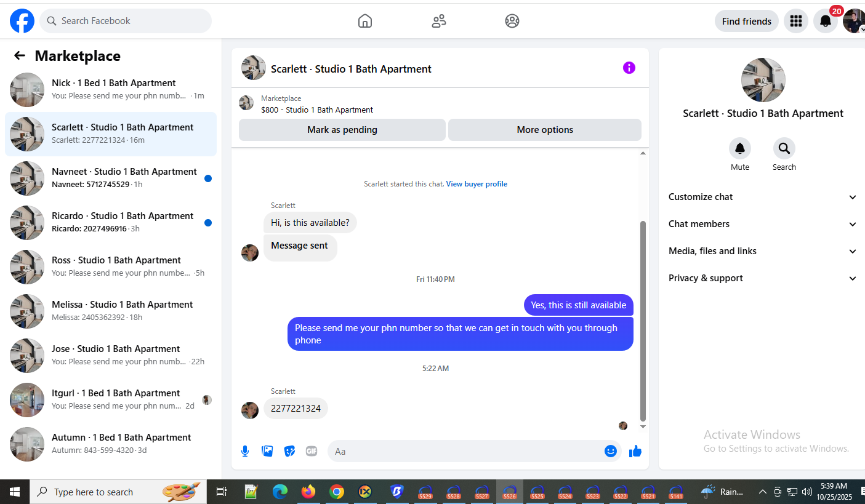Open Windows Start menu
This screenshot has width=865, height=504.
[x=15, y=492]
